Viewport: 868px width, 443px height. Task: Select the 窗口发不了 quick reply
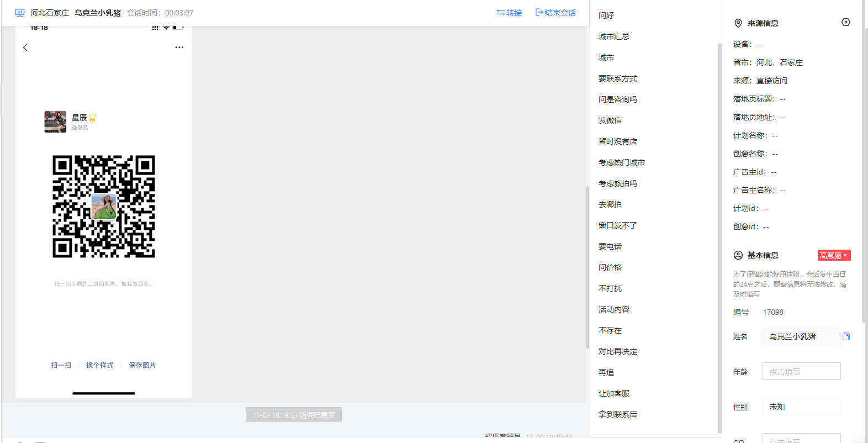pos(618,225)
